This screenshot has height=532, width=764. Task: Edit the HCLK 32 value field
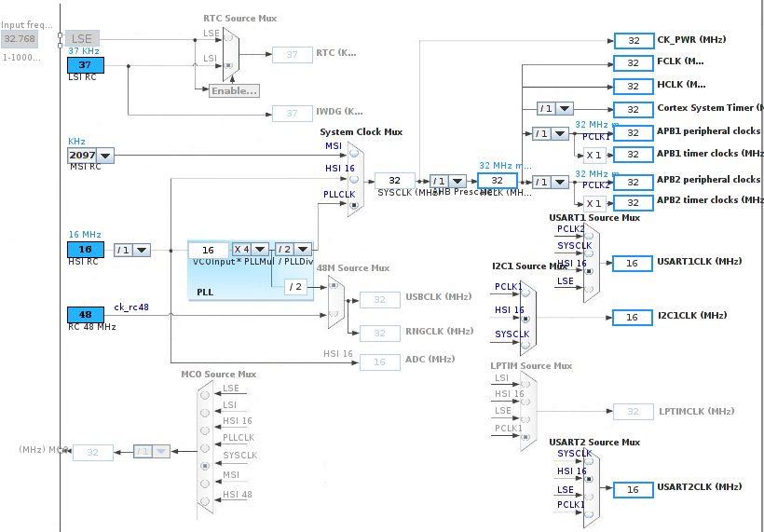tap(497, 181)
